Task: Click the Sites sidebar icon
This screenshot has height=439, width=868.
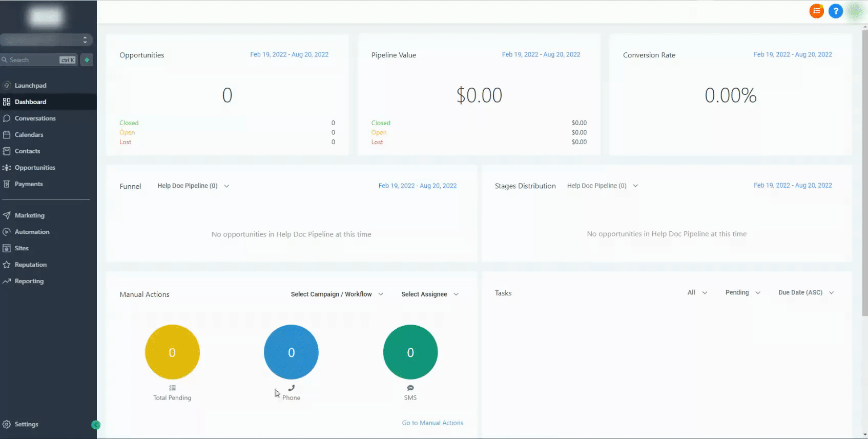Action: tap(7, 248)
